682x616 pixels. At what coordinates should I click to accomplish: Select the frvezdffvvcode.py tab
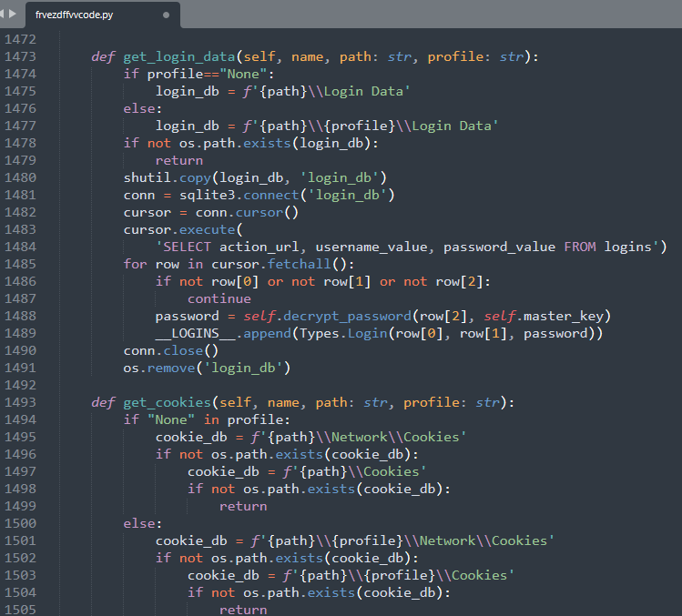click(x=103, y=15)
